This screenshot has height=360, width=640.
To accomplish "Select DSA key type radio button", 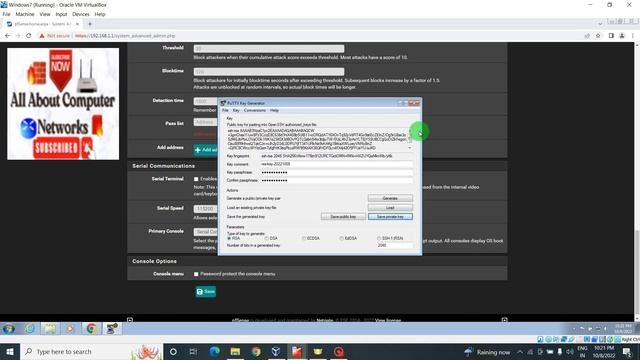I will coord(267,238).
